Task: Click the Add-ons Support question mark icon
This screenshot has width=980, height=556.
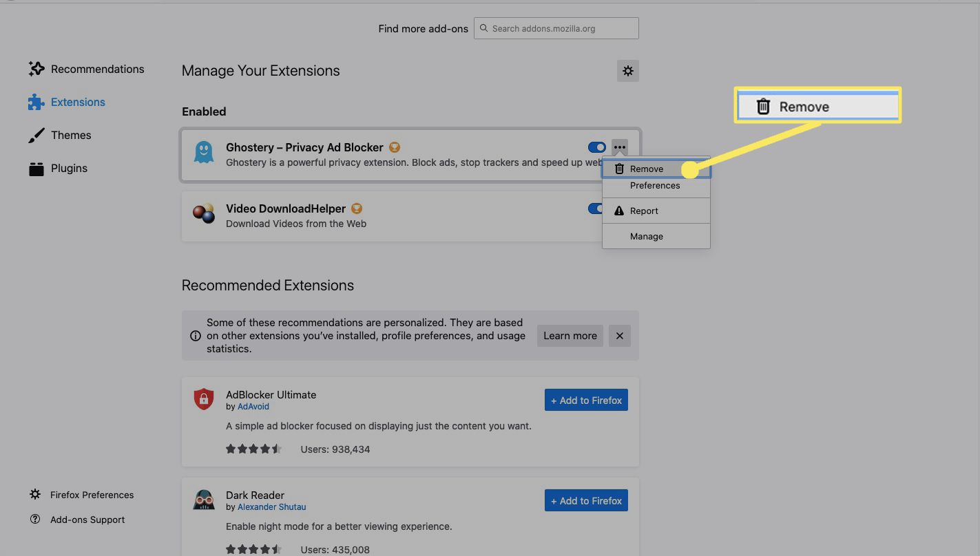Action: [35, 519]
